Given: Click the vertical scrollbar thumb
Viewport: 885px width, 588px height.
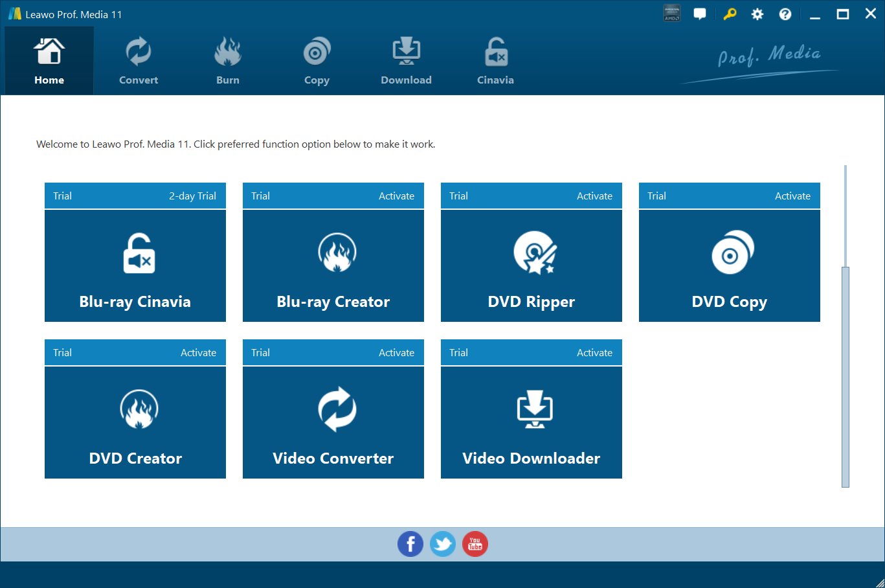Looking at the screenshot, I should point(845,376).
